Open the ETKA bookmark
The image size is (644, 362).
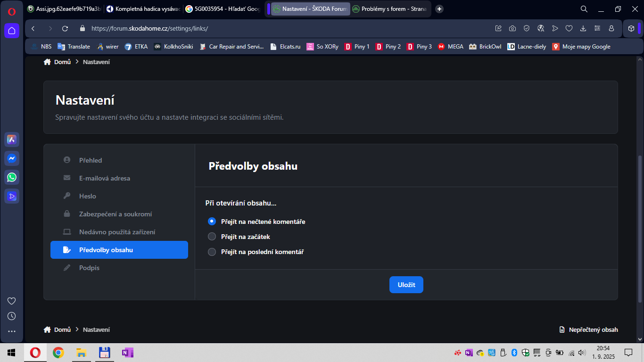tap(136, 47)
